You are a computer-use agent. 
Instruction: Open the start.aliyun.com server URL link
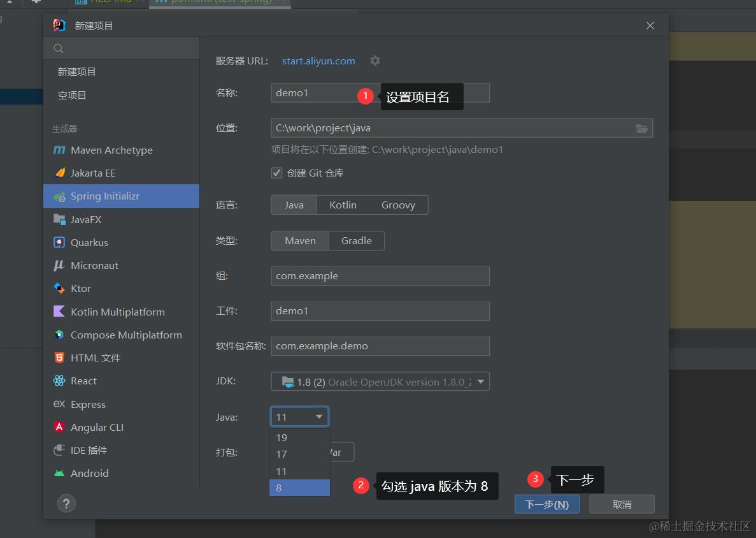tap(318, 61)
